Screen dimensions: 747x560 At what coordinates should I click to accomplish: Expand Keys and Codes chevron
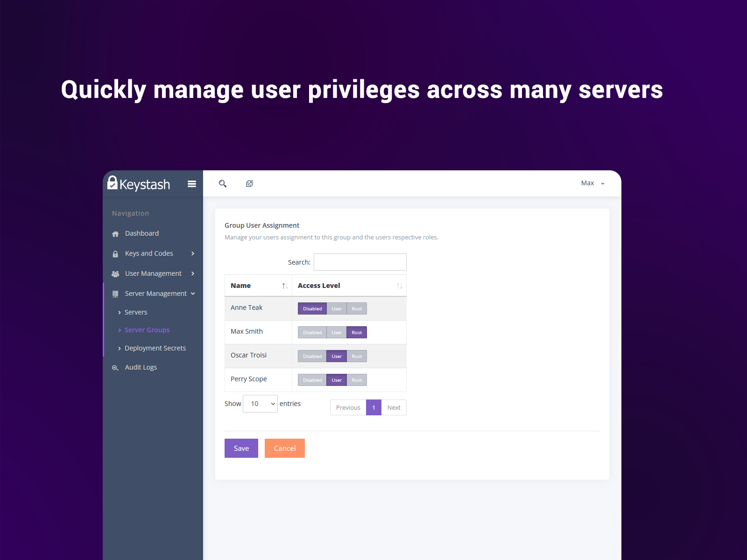click(x=193, y=253)
